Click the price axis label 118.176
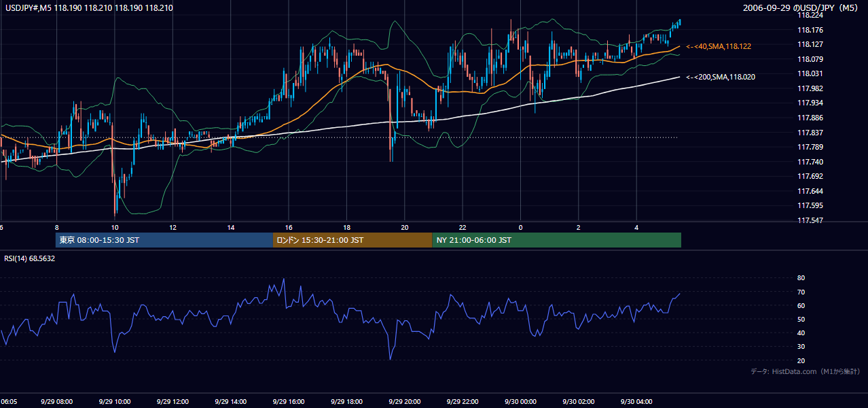 coord(810,30)
